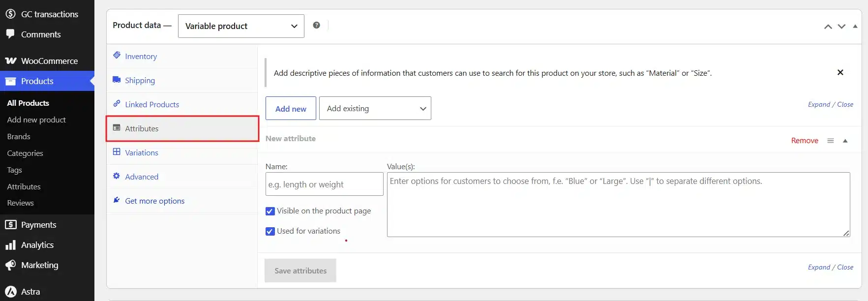Screen dimensions: 868x301
Task: Select the Attributes product data tab
Action: [x=182, y=128]
